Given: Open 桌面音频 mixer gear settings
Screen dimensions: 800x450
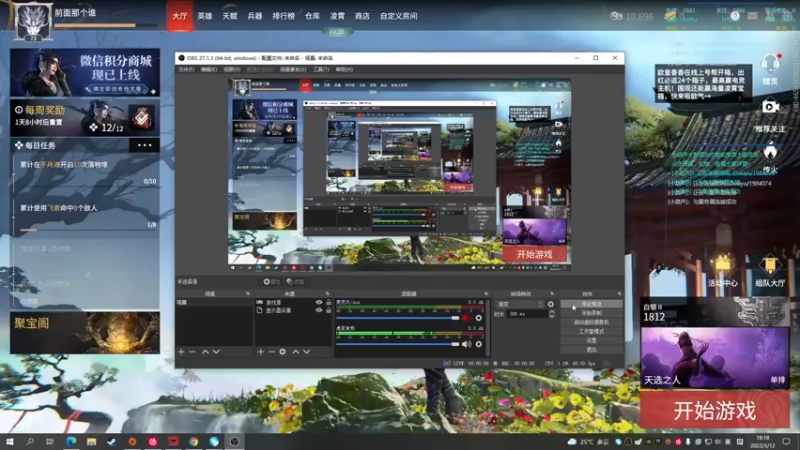Looking at the screenshot, I should pyautogui.click(x=479, y=344).
